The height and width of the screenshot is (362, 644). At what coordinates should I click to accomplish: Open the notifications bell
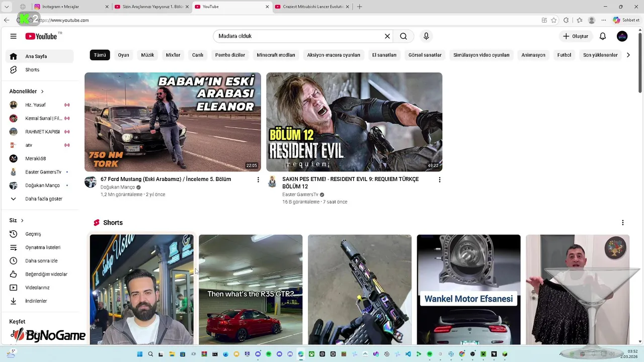(603, 36)
